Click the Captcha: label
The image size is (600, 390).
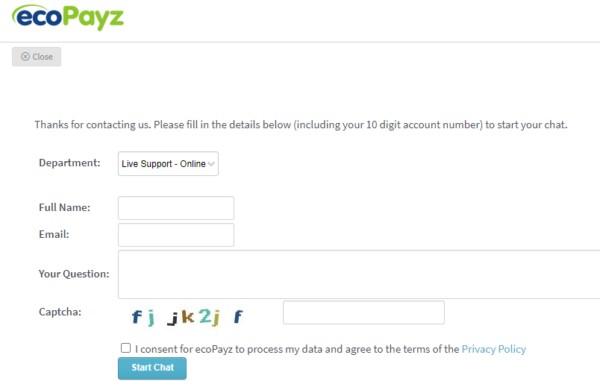[60, 312]
